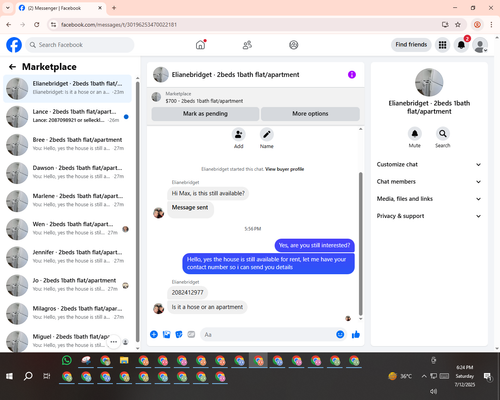Open Groups icon in top navigation

[x=294, y=45]
